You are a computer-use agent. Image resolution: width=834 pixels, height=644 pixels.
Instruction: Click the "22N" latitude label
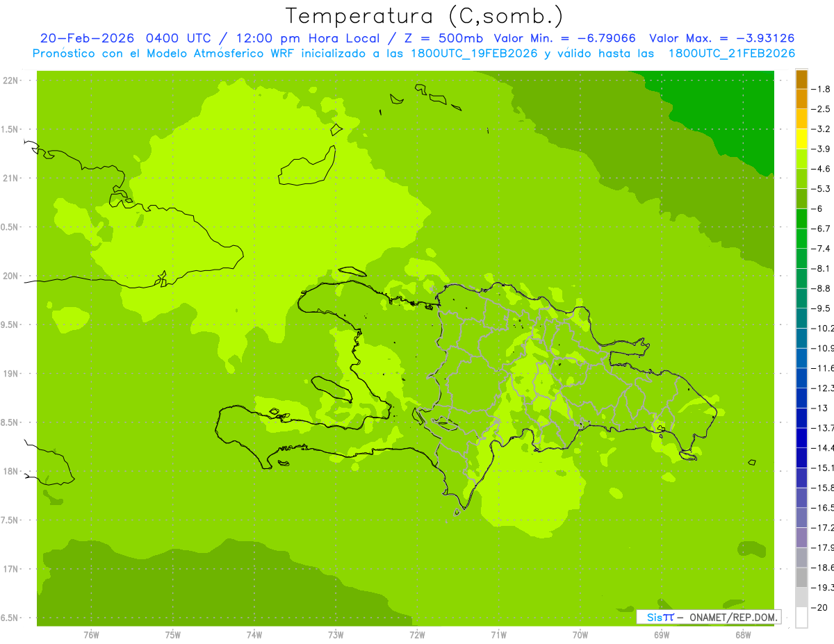pos(11,81)
